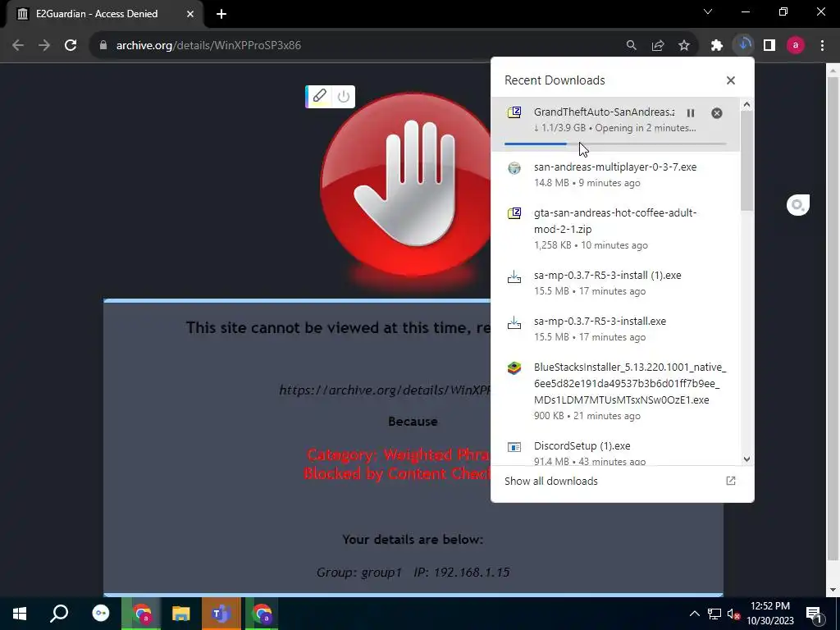The image size is (840, 630).
Task: View site security lock information
Action: [103, 46]
